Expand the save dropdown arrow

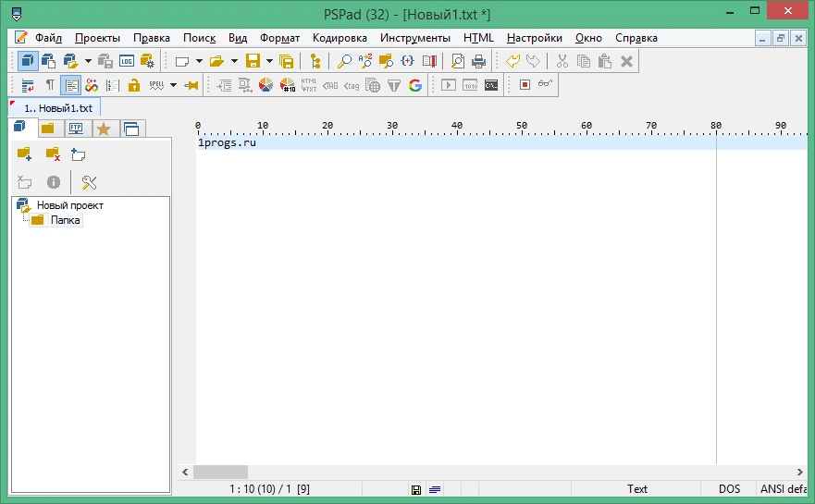click(x=269, y=61)
